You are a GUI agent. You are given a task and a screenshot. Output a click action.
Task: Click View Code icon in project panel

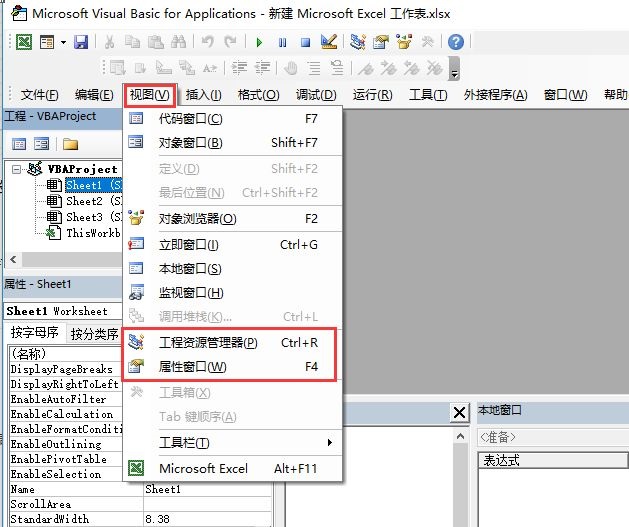(x=19, y=144)
